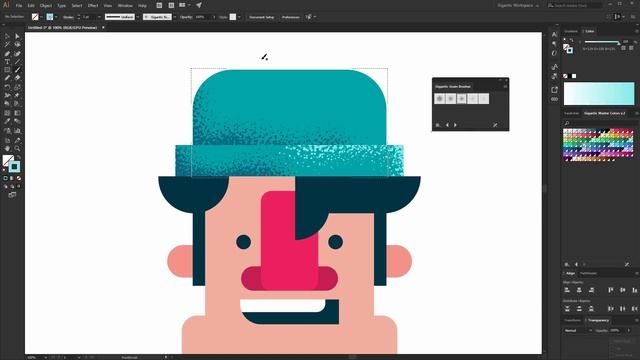Open the Window menu
Image resolution: width=640 pixels, height=360 pixels.
tap(125, 6)
